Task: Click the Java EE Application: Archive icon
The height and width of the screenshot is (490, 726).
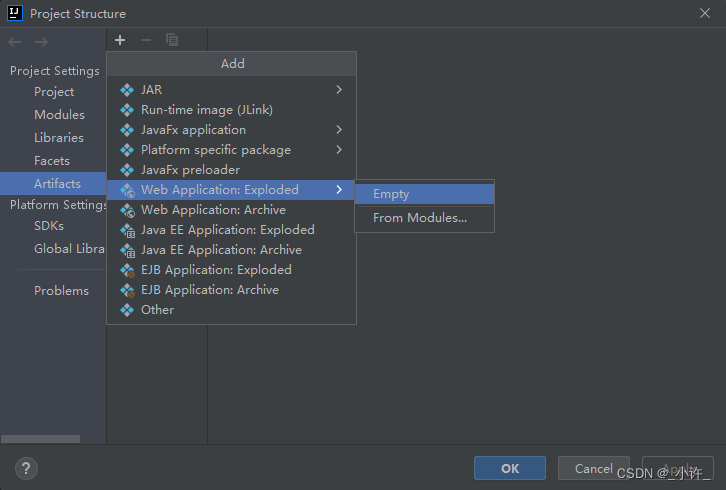Action: point(127,250)
